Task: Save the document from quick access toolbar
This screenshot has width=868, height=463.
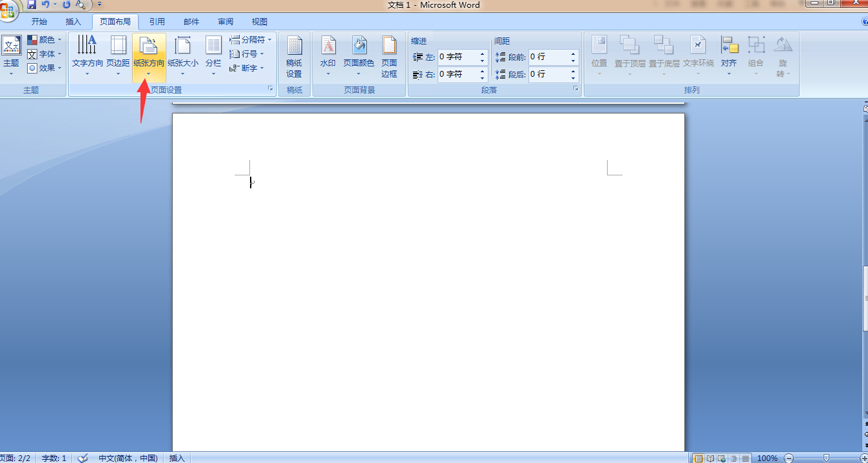Action: (x=32, y=5)
